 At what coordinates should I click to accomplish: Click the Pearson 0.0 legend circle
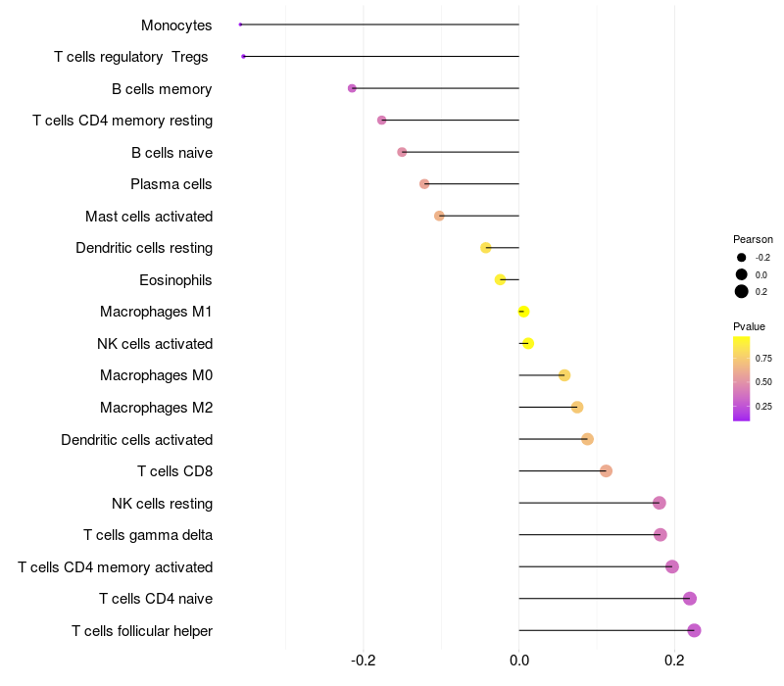click(742, 274)
